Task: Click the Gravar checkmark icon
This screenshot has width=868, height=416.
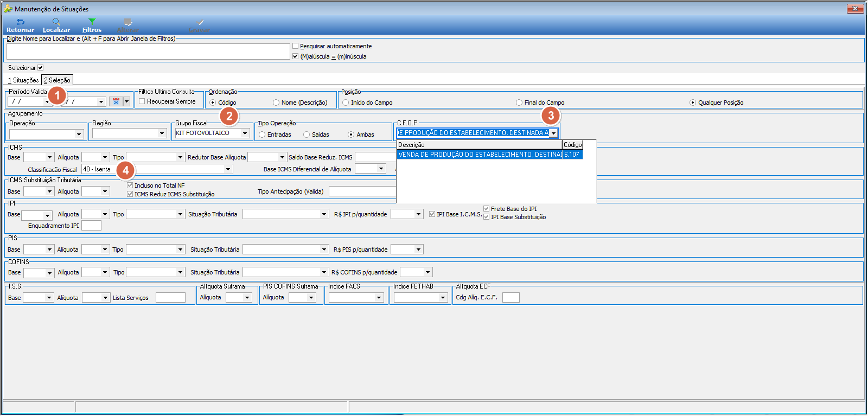Action: coord(200,22)
